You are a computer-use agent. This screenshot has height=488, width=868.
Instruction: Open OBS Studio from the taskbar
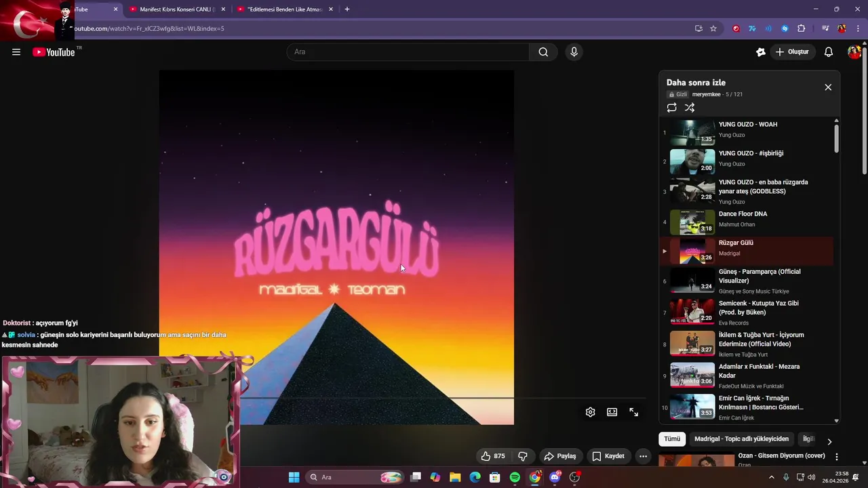(574, 477)
